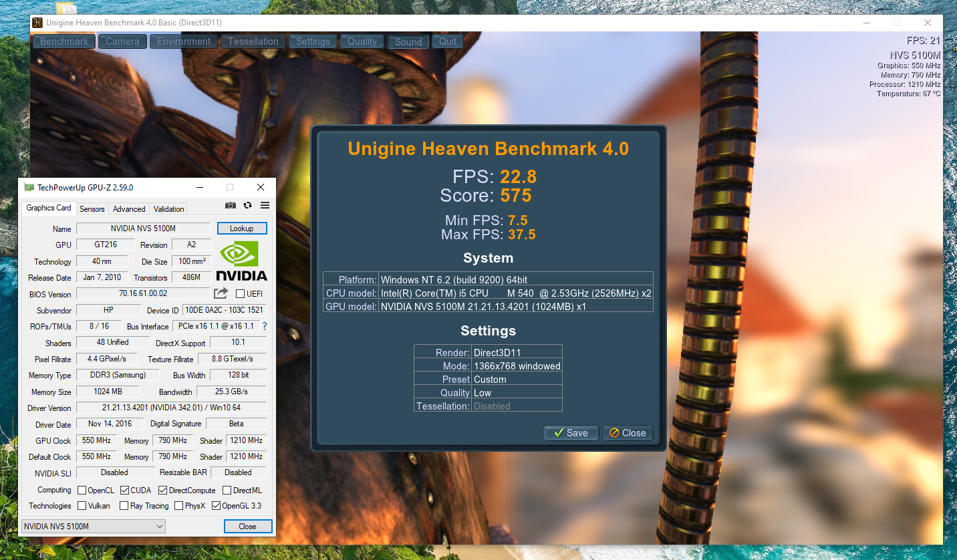Image resolution: width=957 pixels, height=560 pixels.
Task: Click the Unigine Heaven title bar icon
Action: click(x=37, y=23)
